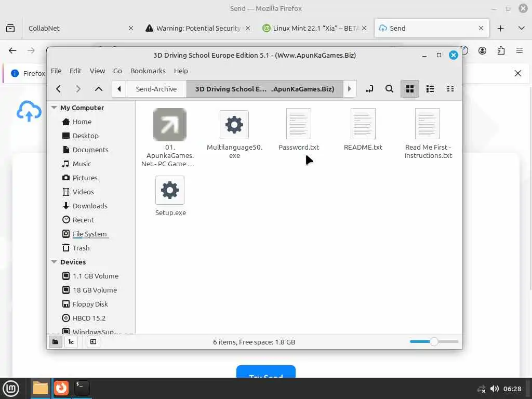Open Firefox account icon
The height and width of the screenshot is (399, 532).
(x=482, y=50)
